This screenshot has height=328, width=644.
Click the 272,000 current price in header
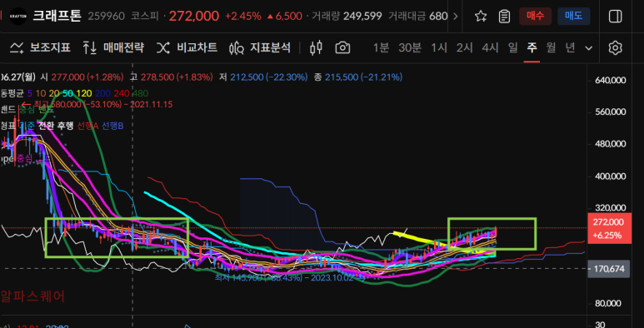(194, 16)
